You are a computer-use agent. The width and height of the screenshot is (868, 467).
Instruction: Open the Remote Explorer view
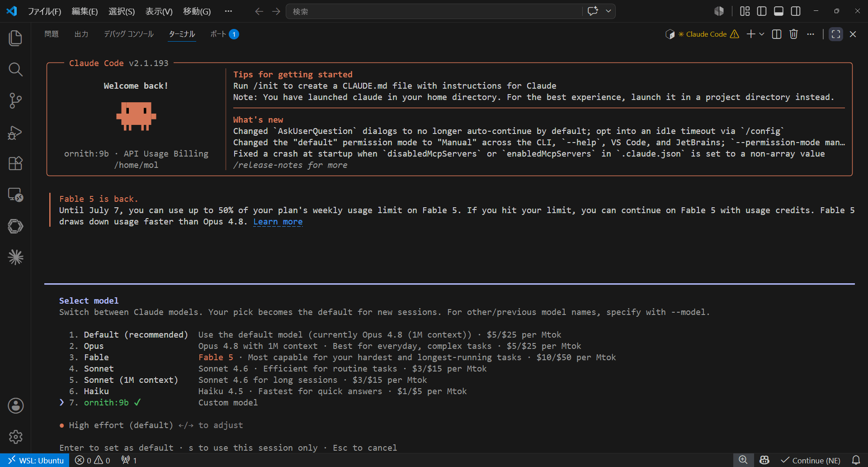coord(15,195)
